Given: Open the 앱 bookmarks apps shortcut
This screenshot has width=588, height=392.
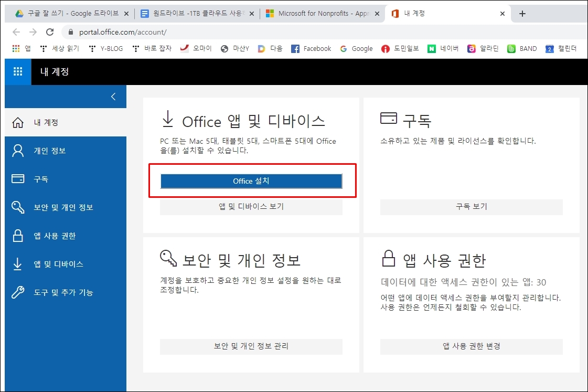Looking at the screenshot, I should 22,49.
